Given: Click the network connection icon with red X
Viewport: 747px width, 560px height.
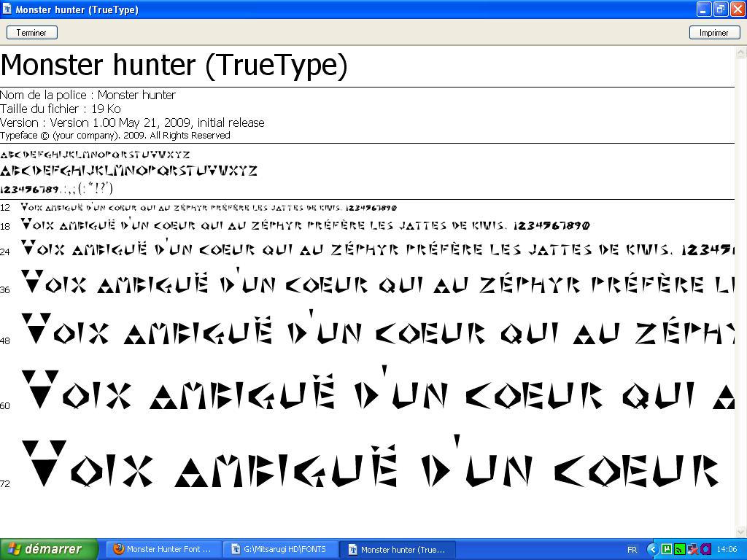Looking at the screenshot, I should [692, 550].
